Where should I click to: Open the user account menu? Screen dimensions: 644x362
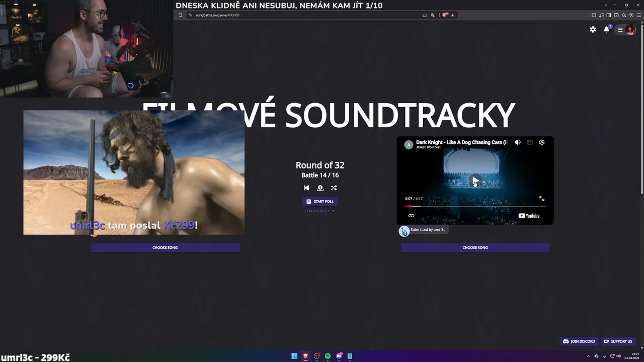pyautogui.click(x=626, y=30)
